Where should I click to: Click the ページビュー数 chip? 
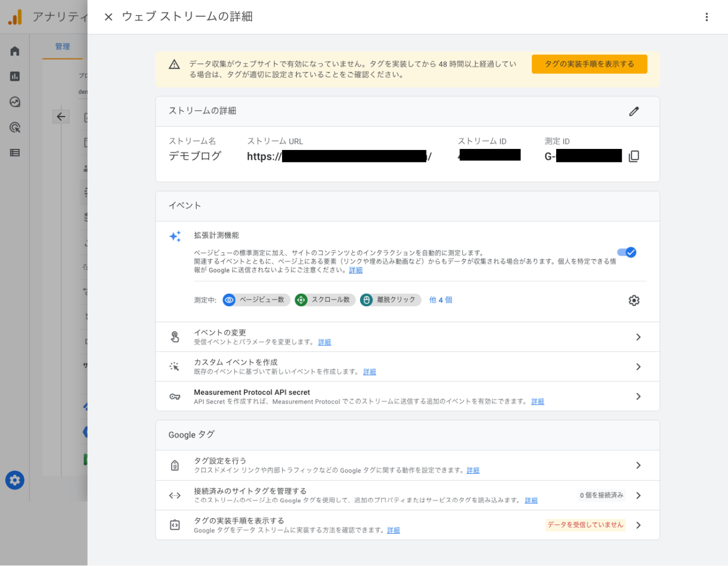pyautogui.click(x=257, y=300)
